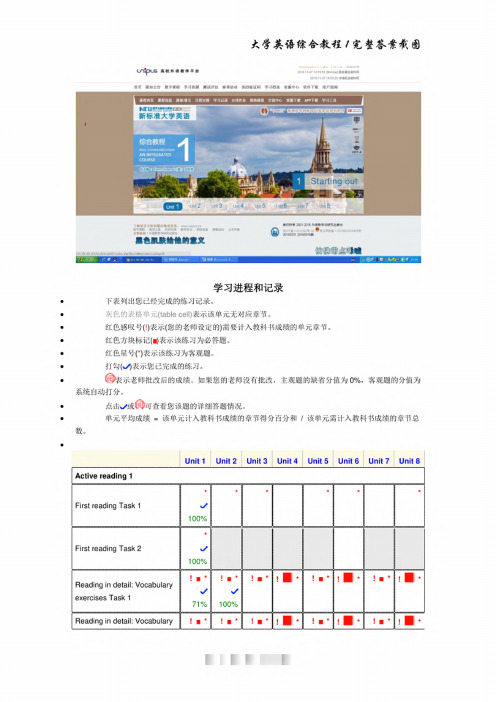The image size is (496, 702).
Task: Open the Unit 2 column header link in the table
Action: (226, 461)
